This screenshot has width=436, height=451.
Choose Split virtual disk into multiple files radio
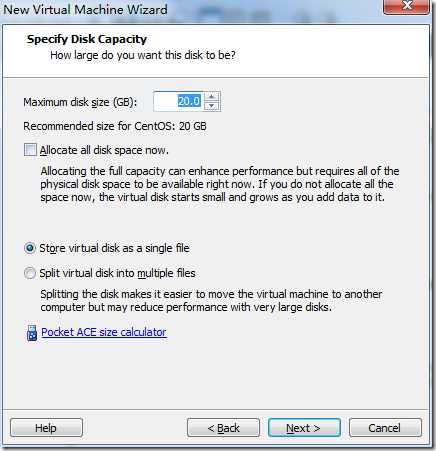click(30, 273)
